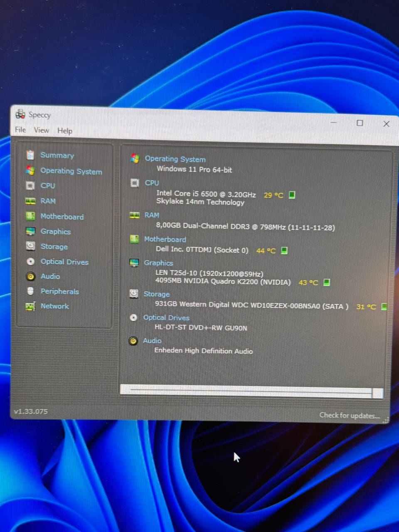
Task: Click the Speccy app icon in title bar
Action: click(20, 114)
